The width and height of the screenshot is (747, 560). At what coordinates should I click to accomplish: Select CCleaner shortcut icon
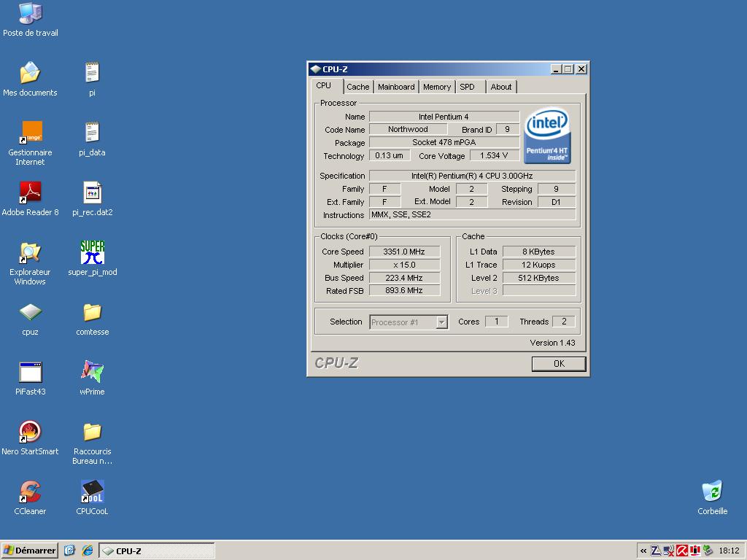tap(30, 491)
